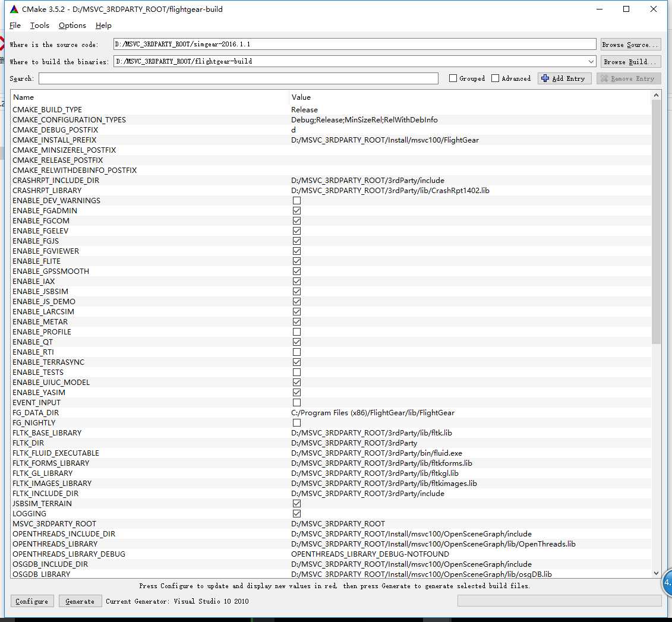Select FLTK_FLUID_EXECUTABLE value path

click(377, 453)
